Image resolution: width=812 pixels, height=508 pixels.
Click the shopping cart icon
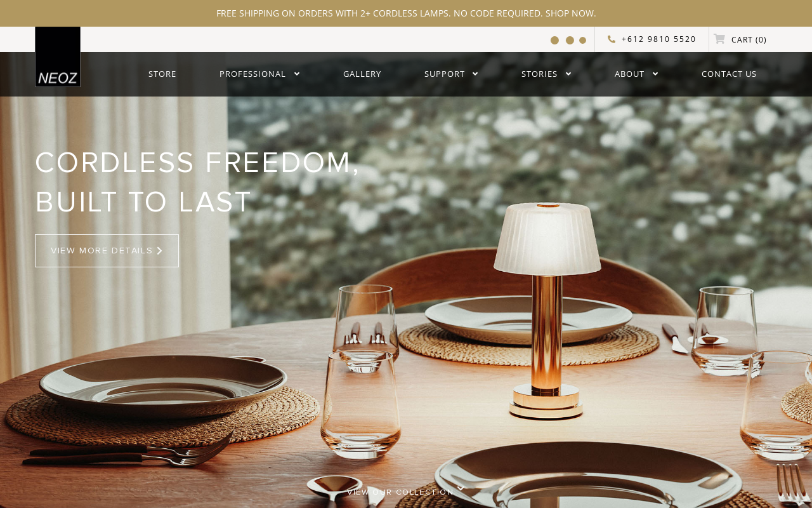(x=719, y=39)
